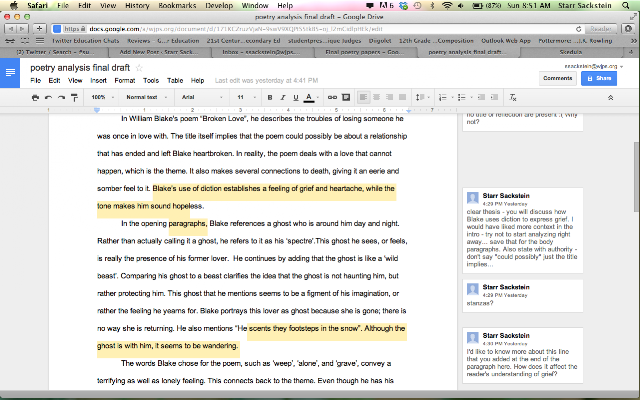Open the zoom 100% dropdown
The height and width of the screenshot is (400, 640).
tap(102, 97)
